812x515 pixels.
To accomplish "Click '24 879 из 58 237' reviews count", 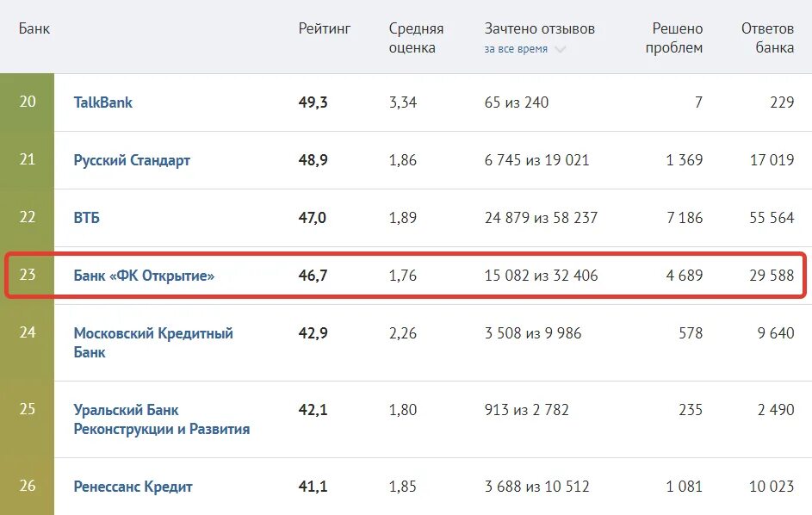I will tap(541, 218).
